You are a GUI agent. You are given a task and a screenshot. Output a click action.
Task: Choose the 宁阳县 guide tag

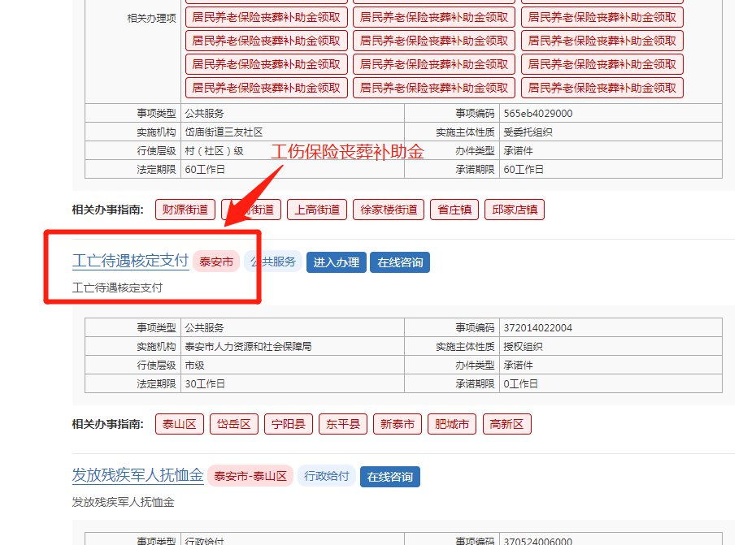(288, 424)
